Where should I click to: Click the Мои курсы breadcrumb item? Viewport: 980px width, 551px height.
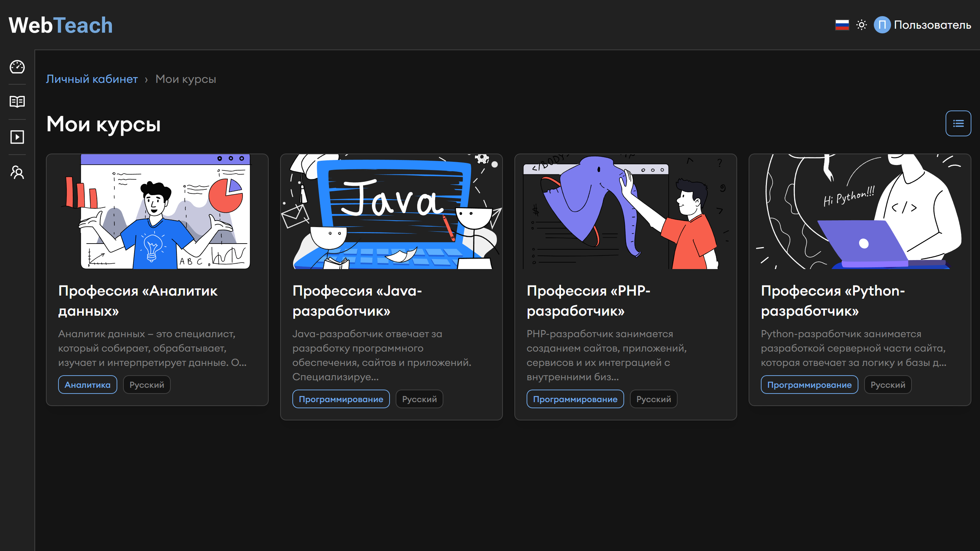pos(186,79)
